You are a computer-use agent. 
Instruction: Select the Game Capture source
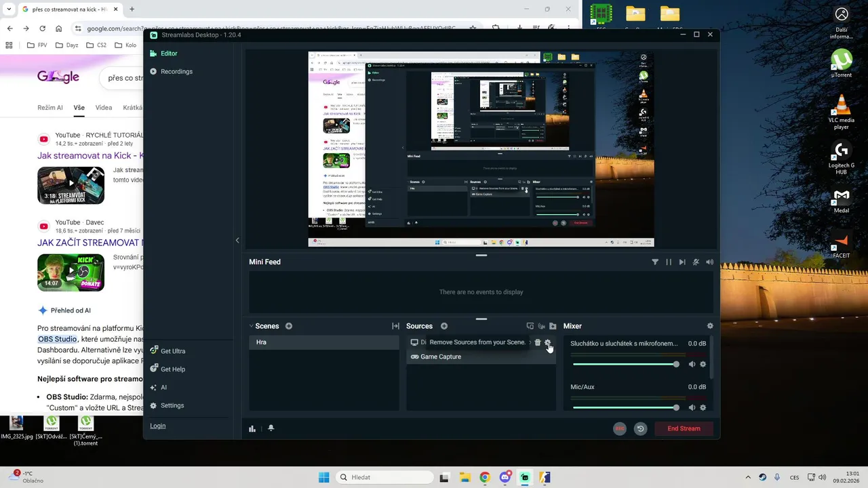pos(481,357)
